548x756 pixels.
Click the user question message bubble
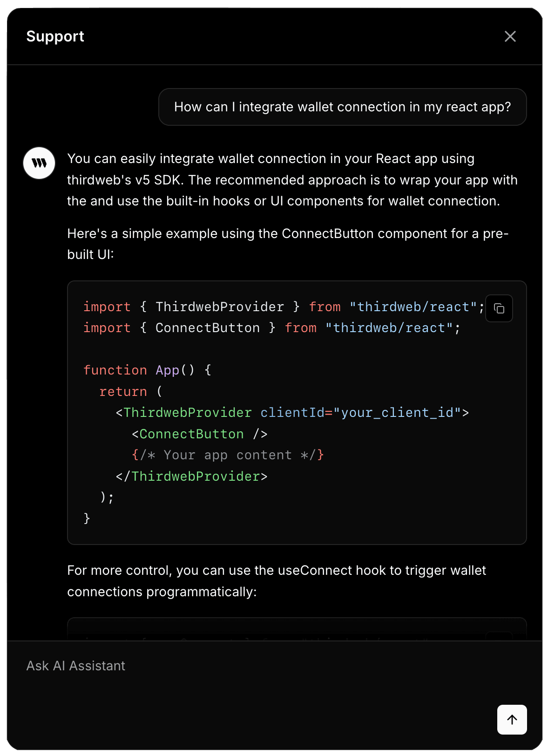(x=342, y=107)
